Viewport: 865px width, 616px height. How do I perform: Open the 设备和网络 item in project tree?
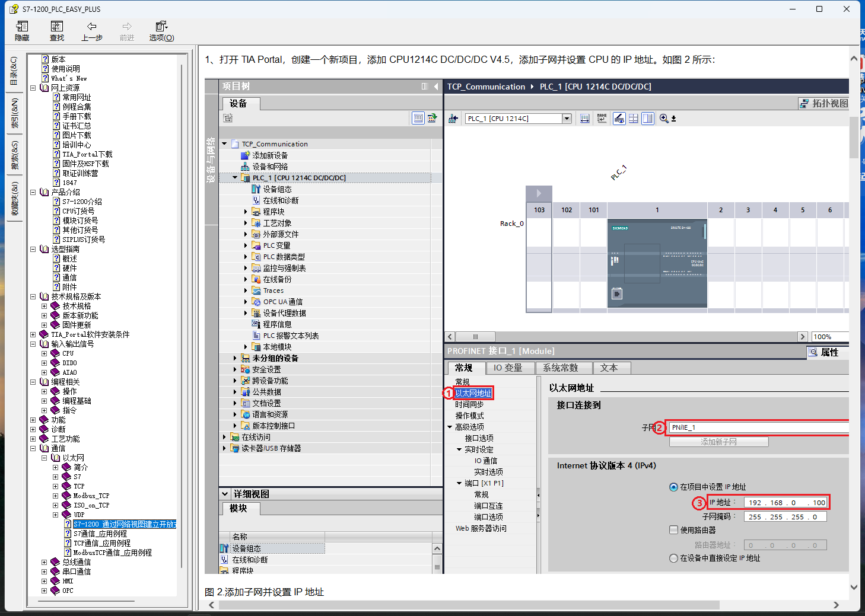tap(269, 167)
